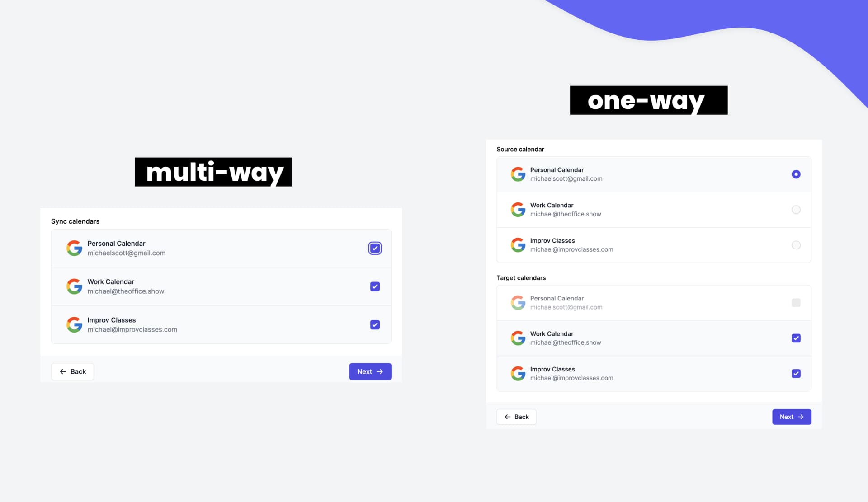Click the back arrow icon in multi-way panel

[63, 371]
